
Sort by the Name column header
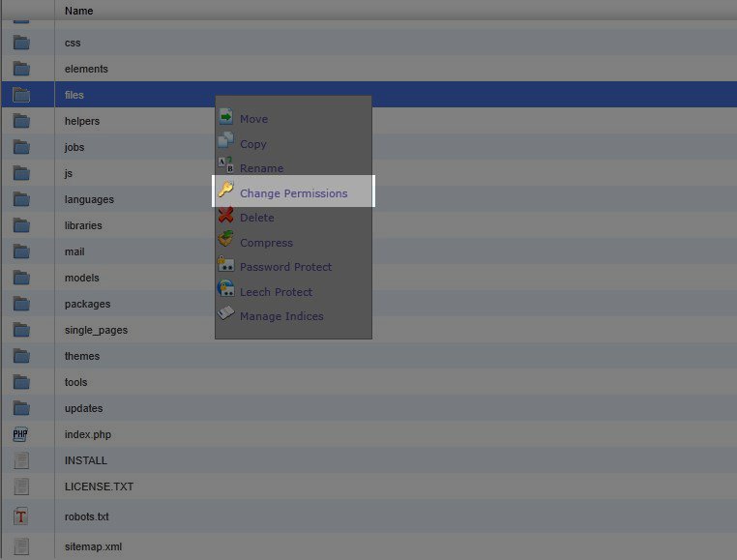click(79, 11)
